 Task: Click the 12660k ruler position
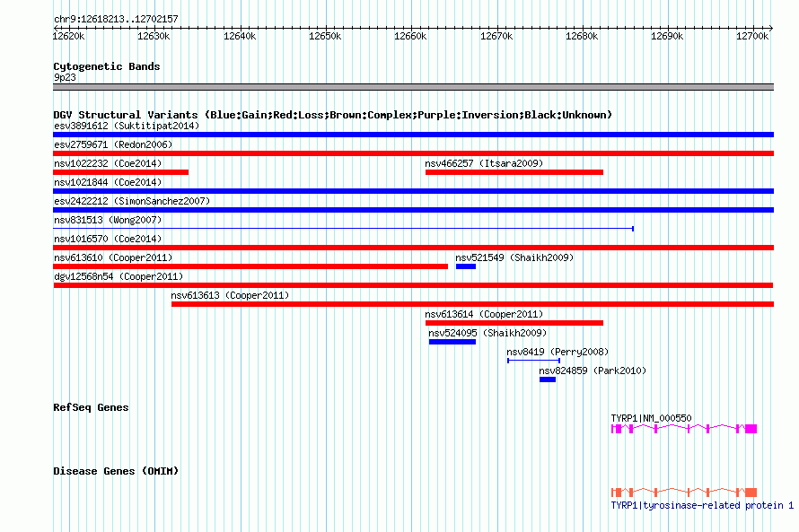[x=410, y=36]
